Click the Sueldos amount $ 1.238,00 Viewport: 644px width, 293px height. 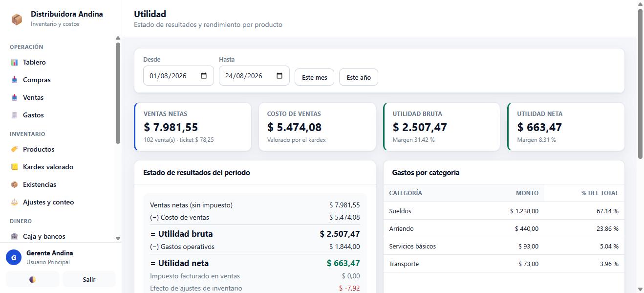[x=524, y=211]
